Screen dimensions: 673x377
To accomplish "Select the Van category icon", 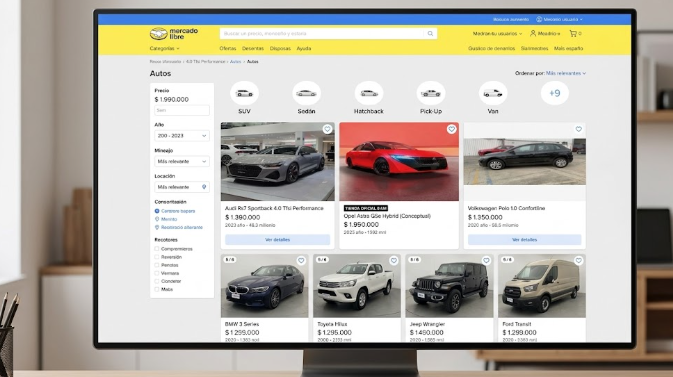I will click(493, 93).
